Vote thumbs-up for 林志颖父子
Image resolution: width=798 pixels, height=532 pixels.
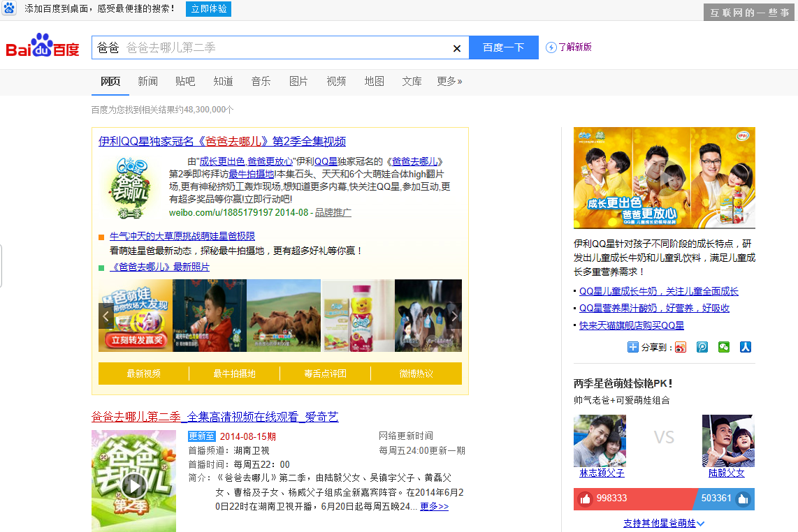click(585, 498)
